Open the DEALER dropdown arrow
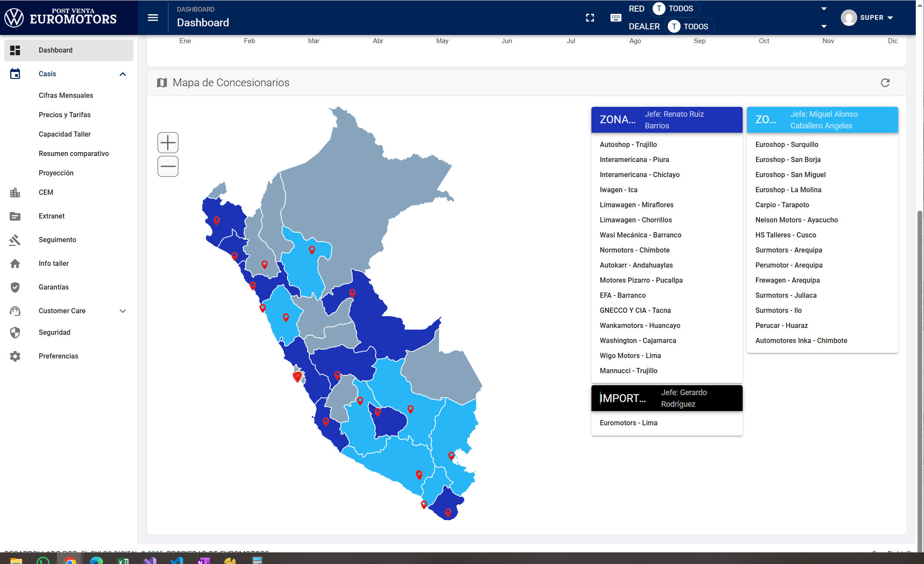Screen dimensions: 924x564 824,27
